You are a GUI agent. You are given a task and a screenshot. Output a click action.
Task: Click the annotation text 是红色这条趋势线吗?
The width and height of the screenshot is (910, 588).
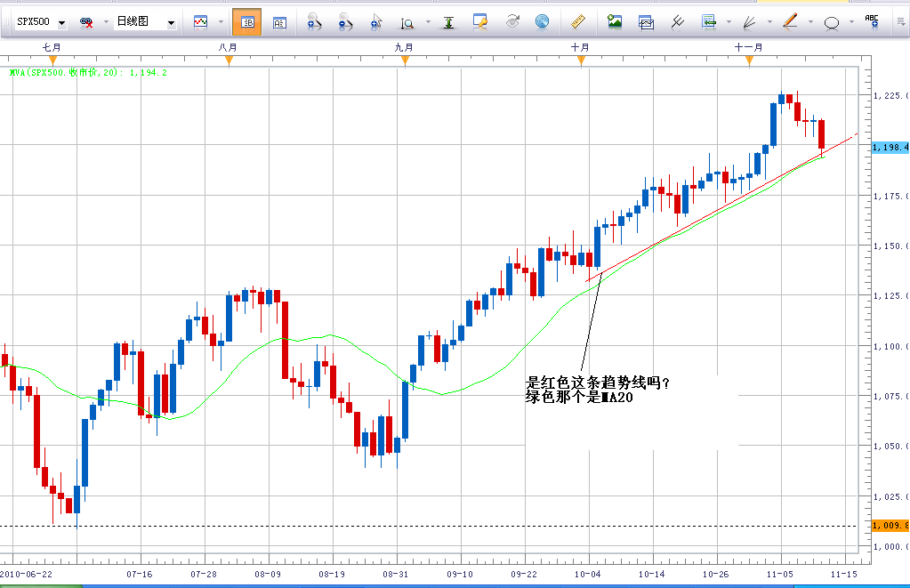(x=598, y=383)
